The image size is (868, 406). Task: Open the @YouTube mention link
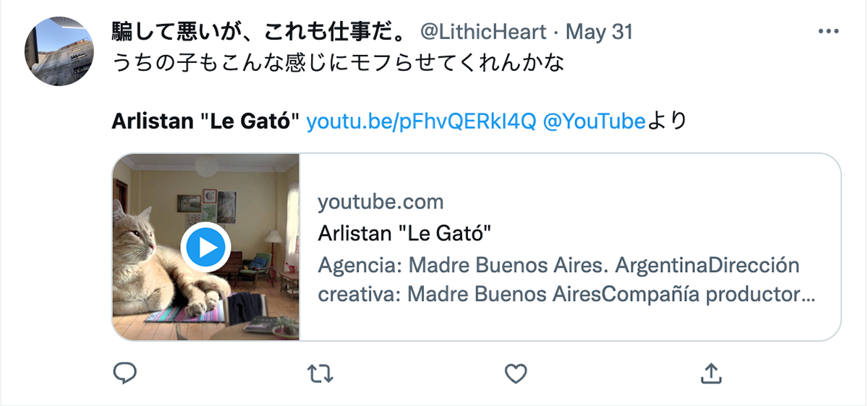point(593,122)
